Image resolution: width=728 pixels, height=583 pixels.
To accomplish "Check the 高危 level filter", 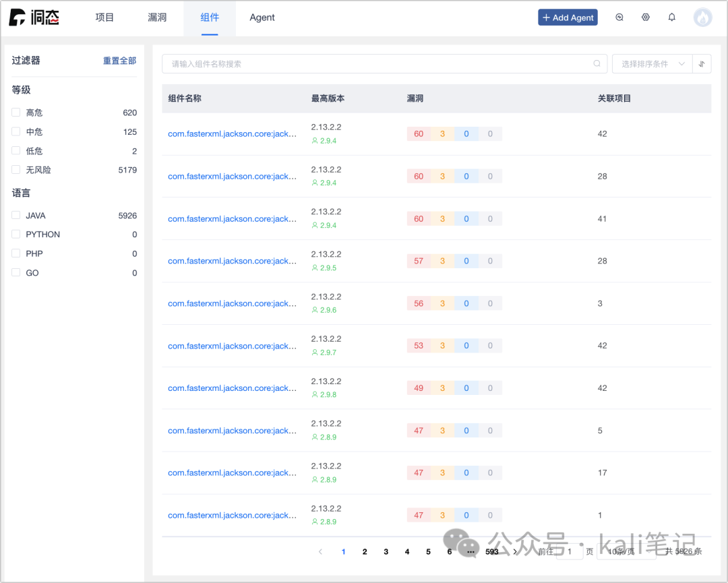I will pos(16,113).
